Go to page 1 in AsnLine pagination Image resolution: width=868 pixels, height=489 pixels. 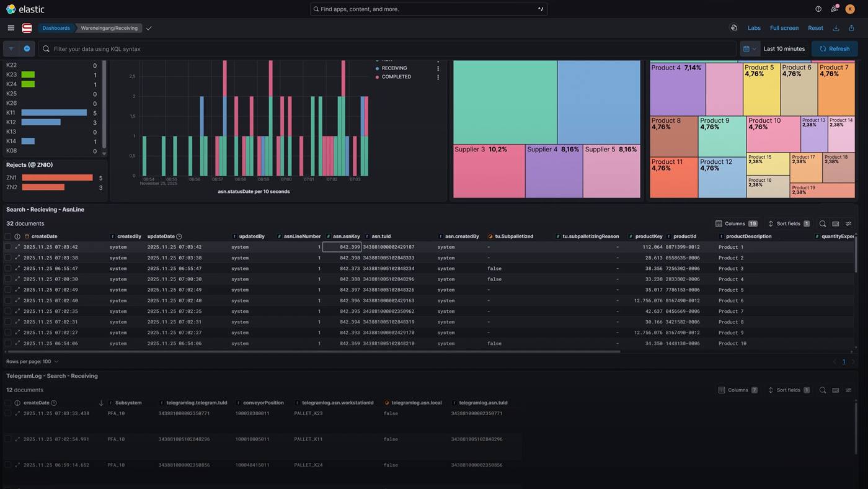point(843,361)
